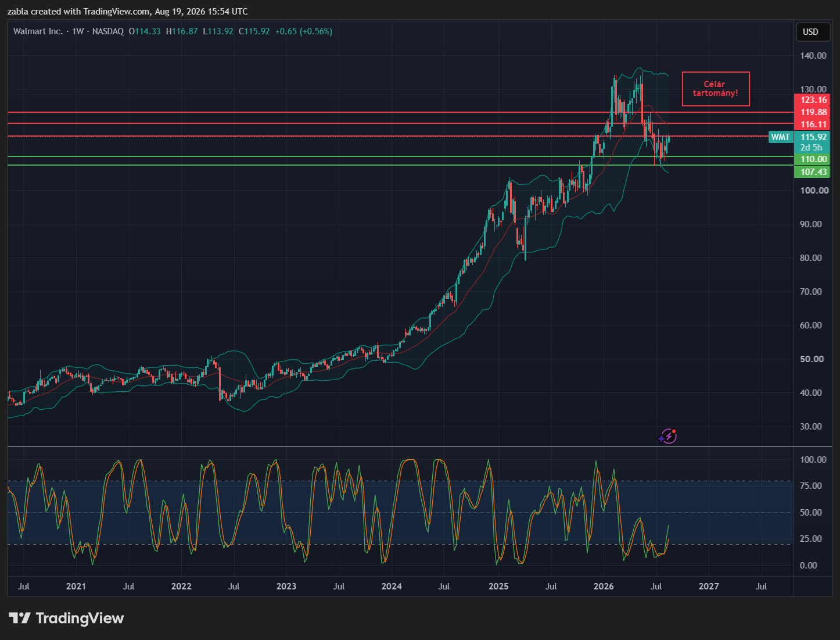
Task: Select the close value C115.92 in the legend
Action: tap(254, 31)
